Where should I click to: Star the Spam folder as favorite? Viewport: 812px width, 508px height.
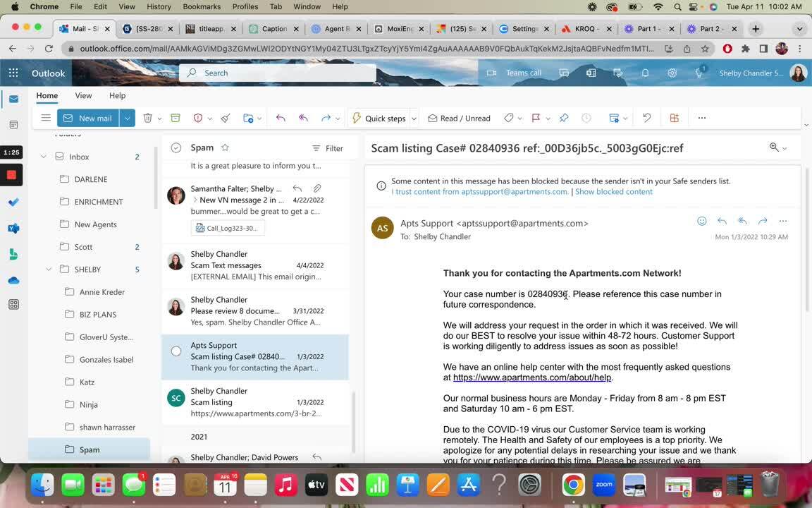pyautogui.click(x=225, y=147)
